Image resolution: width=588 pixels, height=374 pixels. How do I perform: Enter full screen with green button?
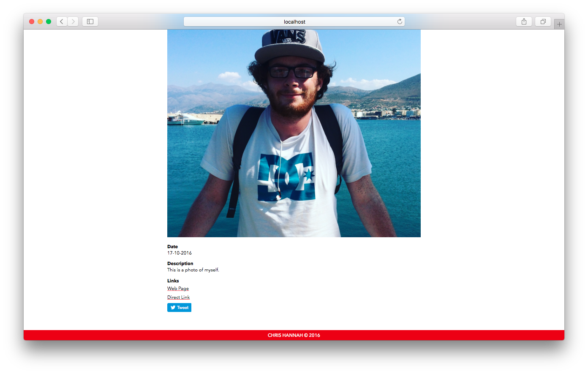(49, 22)
